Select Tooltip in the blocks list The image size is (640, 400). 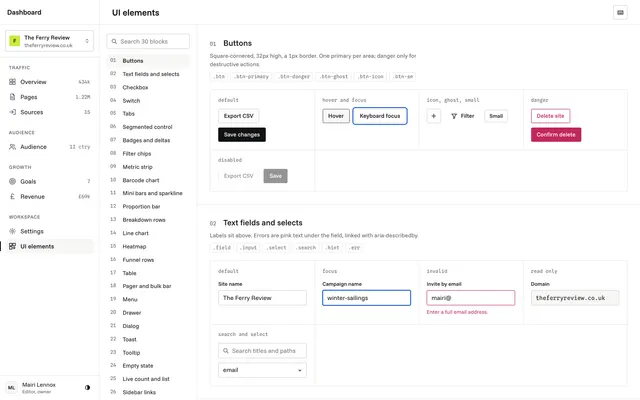(x=148, y=353)
